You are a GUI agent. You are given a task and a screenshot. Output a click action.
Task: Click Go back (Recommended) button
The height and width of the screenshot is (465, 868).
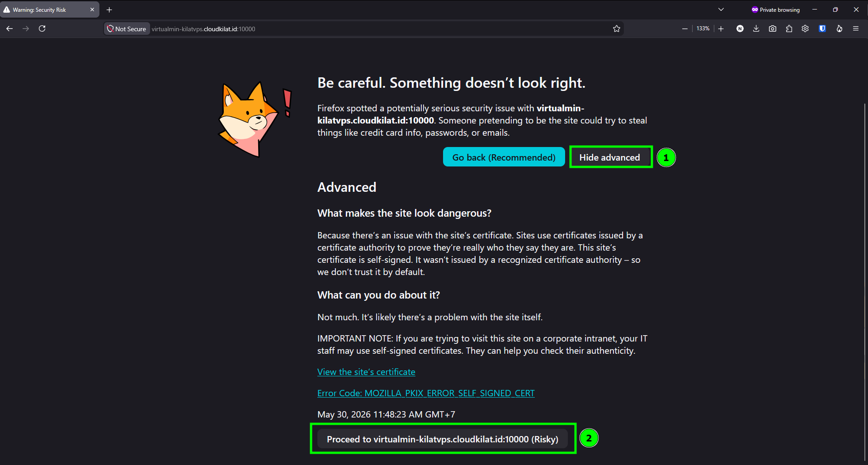coord(504,157)
